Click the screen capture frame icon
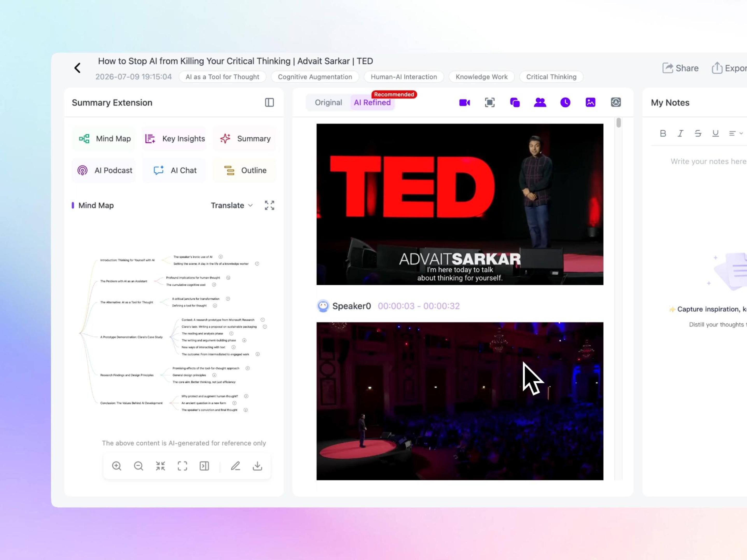Viewport: 747px width, 560px height. tap(490, 102)
